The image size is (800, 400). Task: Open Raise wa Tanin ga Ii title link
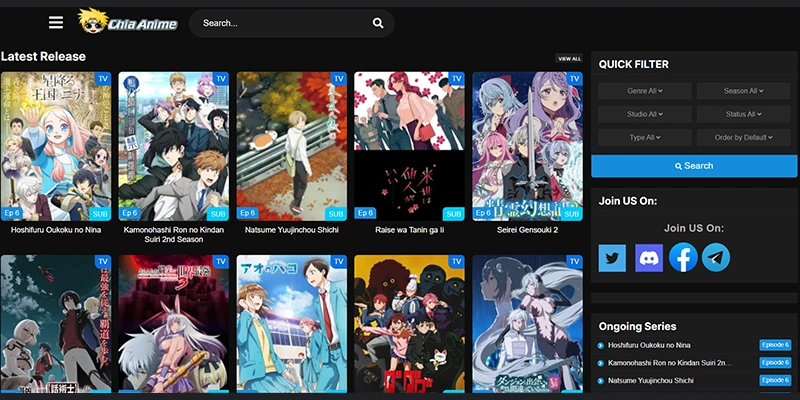[409, 230]
